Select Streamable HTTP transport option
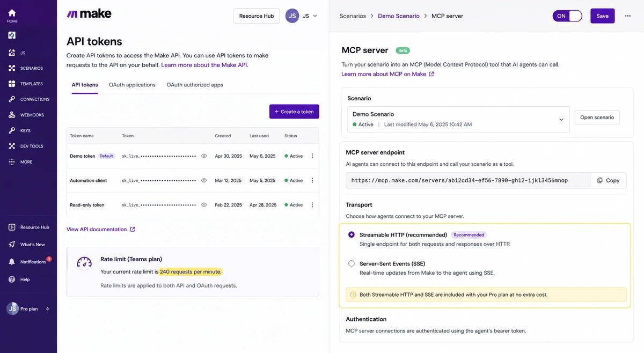Screen dimensions: 644x353 (352, 234)
